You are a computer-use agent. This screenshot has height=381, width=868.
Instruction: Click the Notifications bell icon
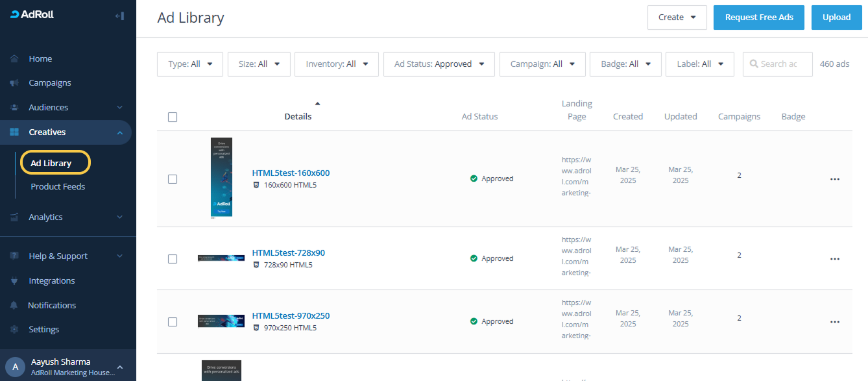click(14, 305)
